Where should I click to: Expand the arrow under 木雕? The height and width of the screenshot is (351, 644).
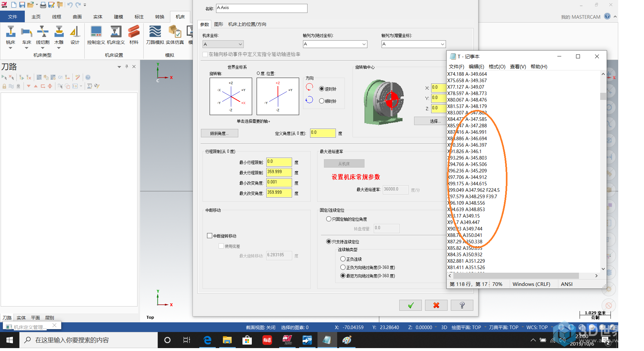[59, 48]
